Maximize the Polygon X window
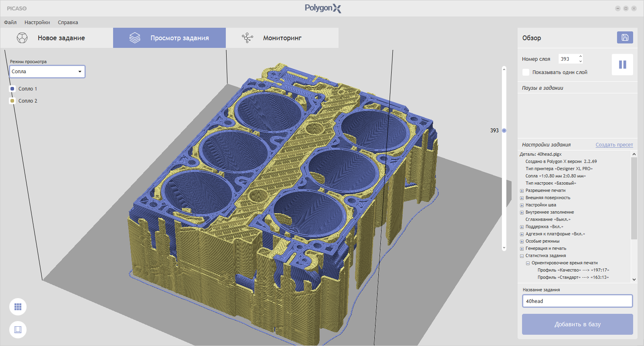The width and height of the screenshot is (644, 346). [x=626, y=8]
